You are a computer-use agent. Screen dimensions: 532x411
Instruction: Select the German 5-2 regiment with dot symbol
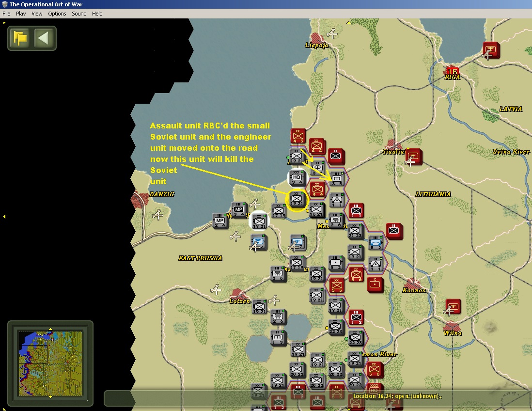pos(336,263)
